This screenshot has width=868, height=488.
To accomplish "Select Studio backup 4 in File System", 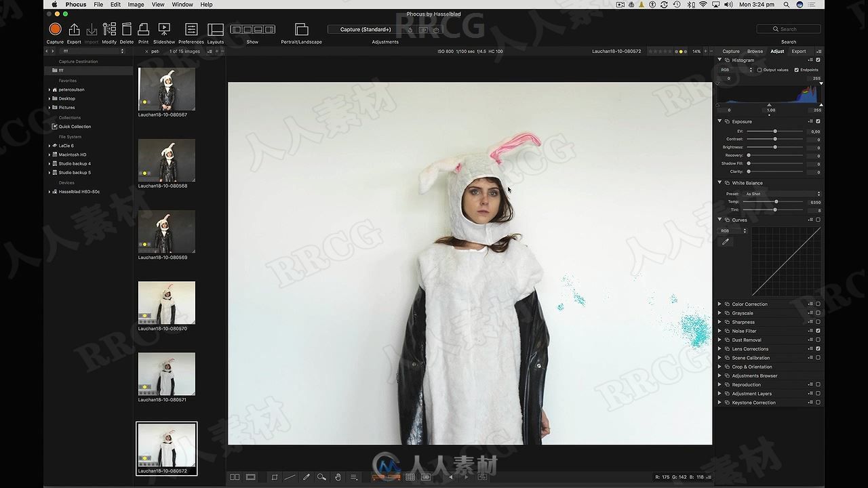I will (x=75, y=163).
